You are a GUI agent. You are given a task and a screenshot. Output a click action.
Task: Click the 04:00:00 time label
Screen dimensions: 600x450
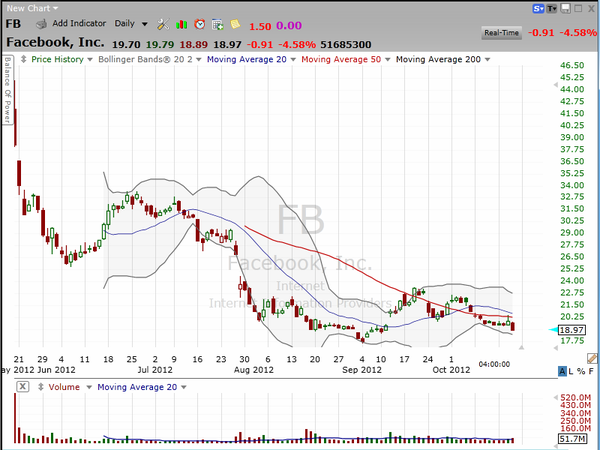click(x=494, y=364)
